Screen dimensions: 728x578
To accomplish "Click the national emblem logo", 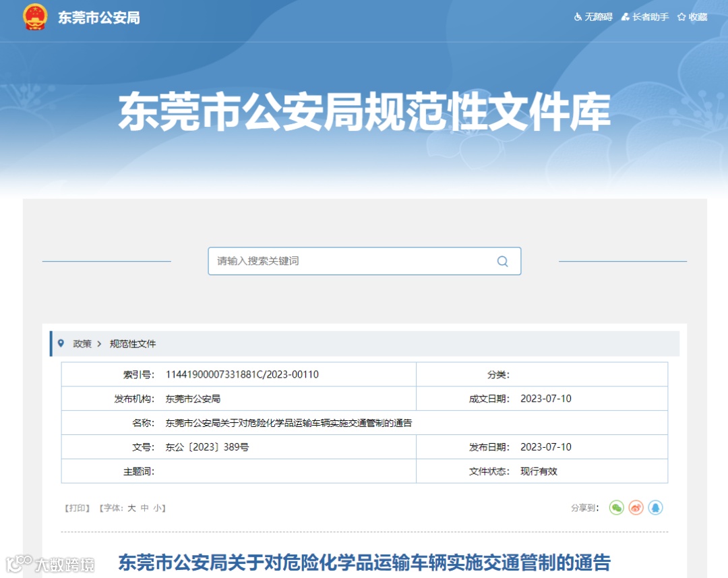I will click(35, 17).
